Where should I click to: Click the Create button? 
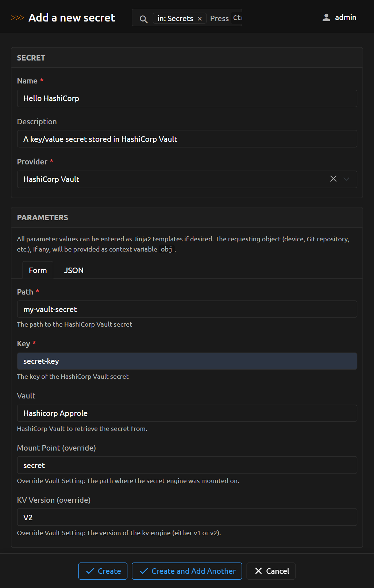click(103, 571)
